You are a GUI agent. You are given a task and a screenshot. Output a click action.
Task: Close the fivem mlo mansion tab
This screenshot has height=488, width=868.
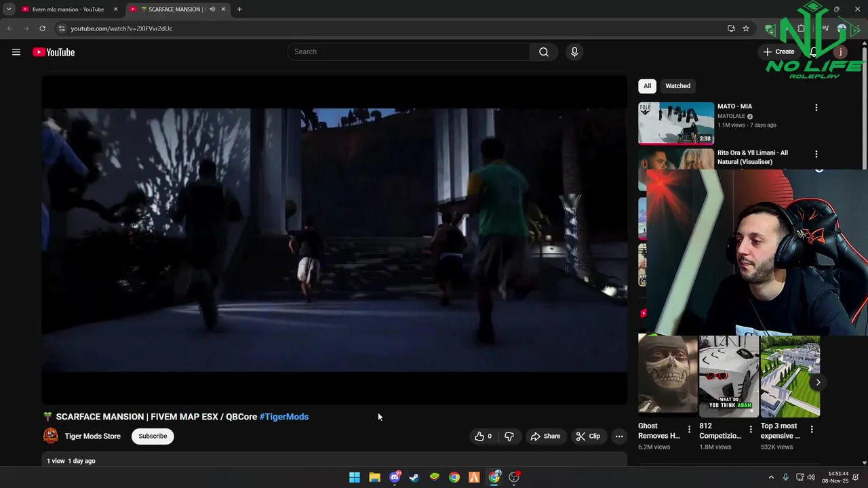115,9
